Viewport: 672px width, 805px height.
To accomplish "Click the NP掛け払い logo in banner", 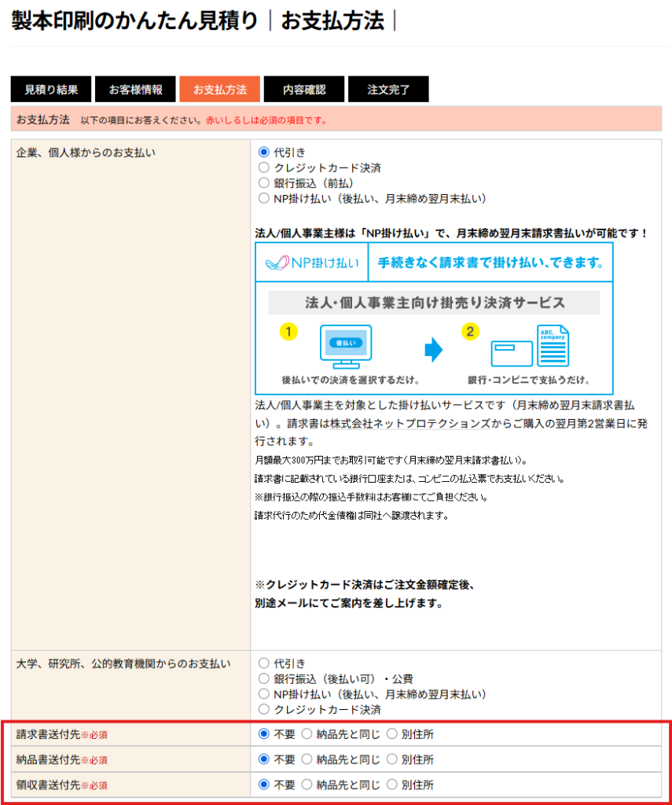I will point(311,263).
